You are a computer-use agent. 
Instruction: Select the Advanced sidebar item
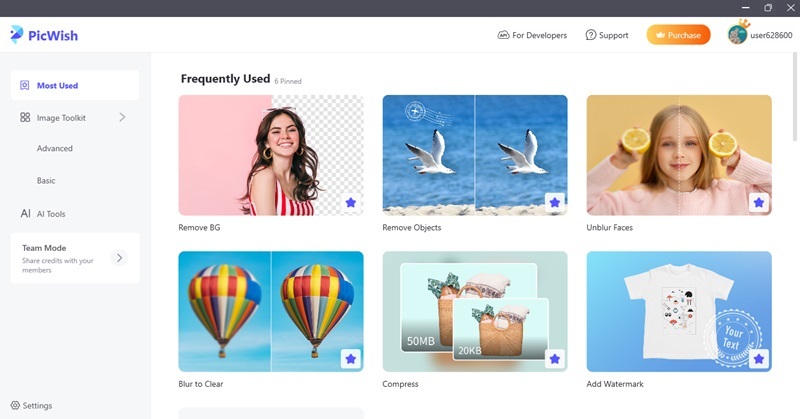55,149
